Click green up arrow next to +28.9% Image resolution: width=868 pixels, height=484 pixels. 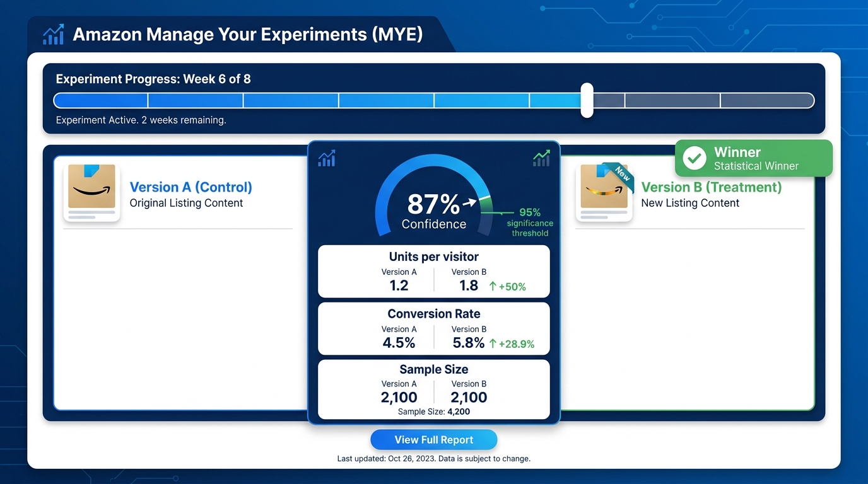pyautogui.click(x=493, y=343)
